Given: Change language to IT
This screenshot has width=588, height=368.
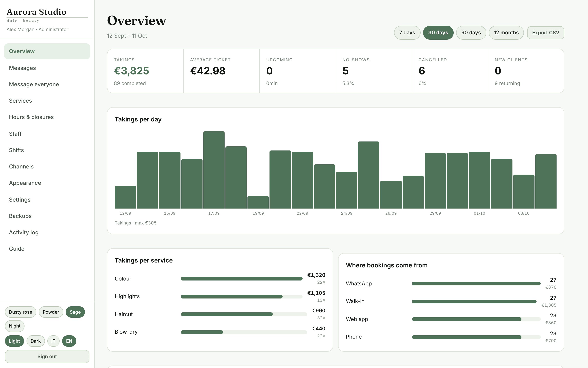Looking at the screenshot, I should point(53,341).
